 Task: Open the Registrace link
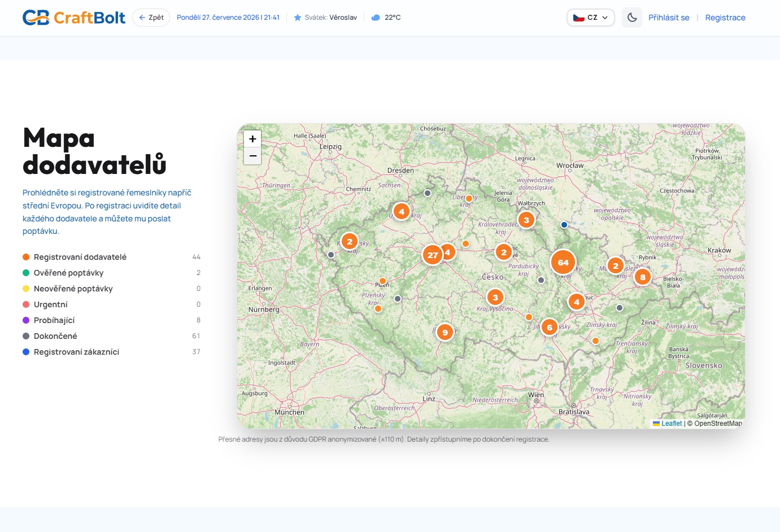(725, 18)
